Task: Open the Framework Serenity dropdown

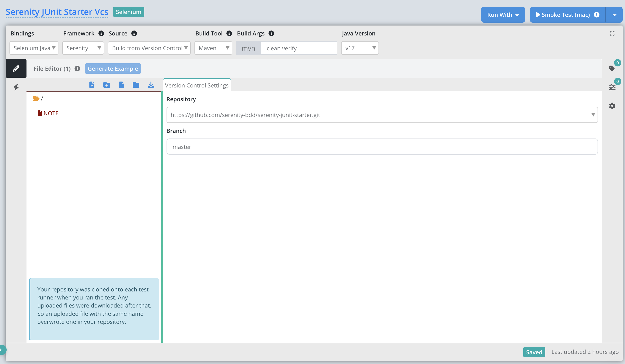Action: click(x=83, y=48)
